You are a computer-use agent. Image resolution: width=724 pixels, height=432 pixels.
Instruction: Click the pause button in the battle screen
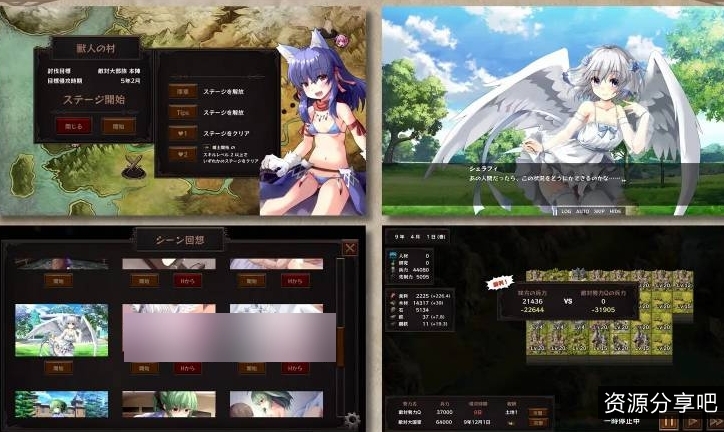click(x=668, y=422)
